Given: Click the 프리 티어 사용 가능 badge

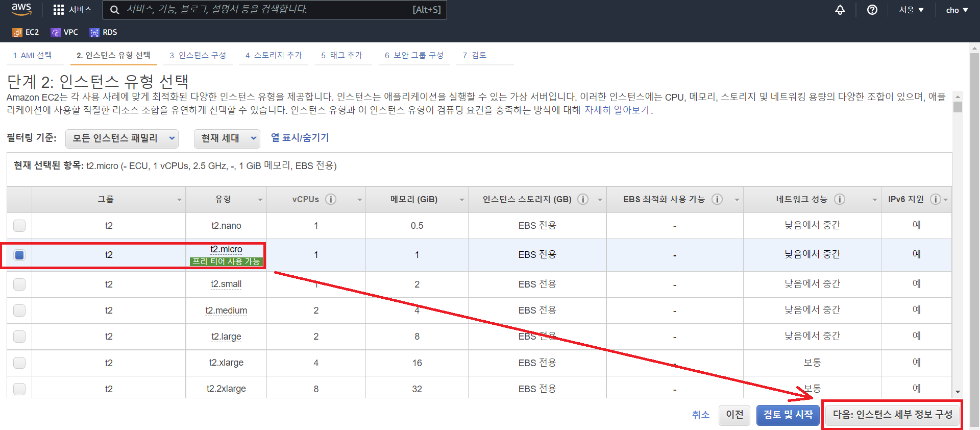Looking at the screenshot, I should point(226,261).
